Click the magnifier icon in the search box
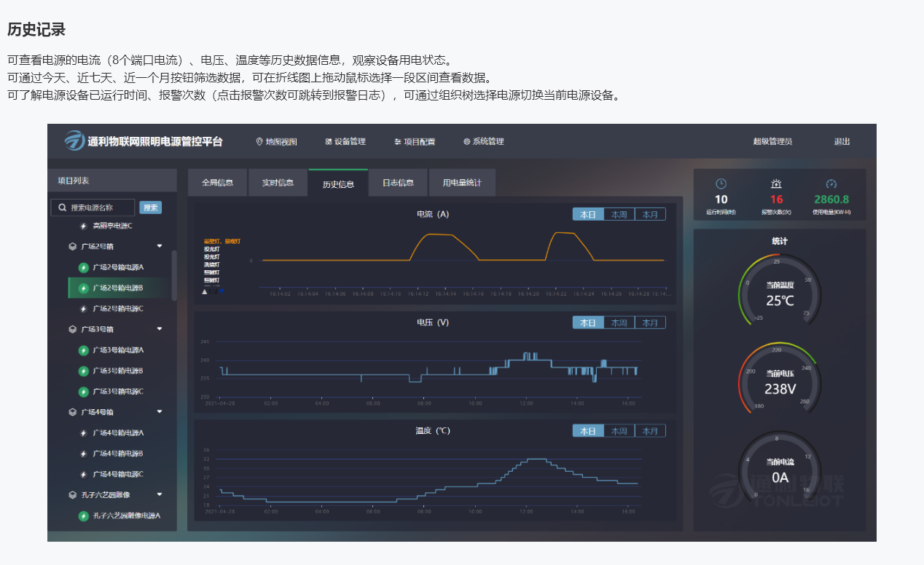Image resolution: width=924 pixels, height=565 pixels. (x=63, y=208)
